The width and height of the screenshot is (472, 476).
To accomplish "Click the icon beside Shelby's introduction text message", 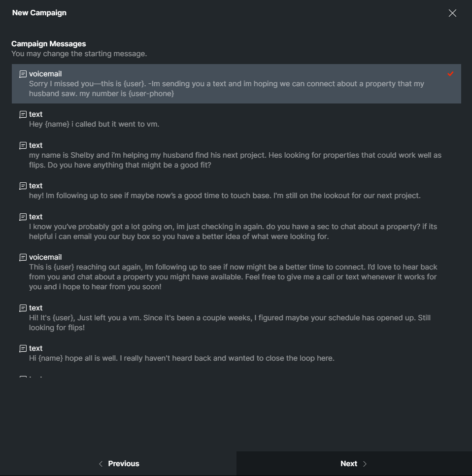I will (x=22, y=145).
